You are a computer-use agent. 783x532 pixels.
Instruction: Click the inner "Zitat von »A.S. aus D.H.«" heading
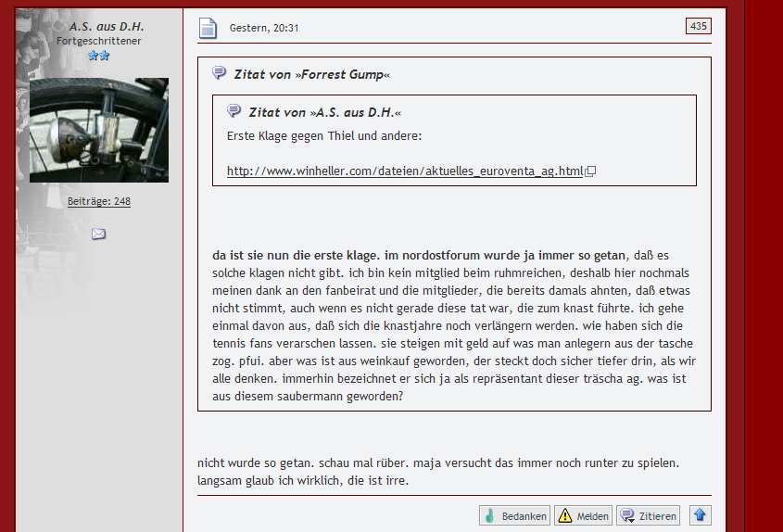tap(324, 112)
